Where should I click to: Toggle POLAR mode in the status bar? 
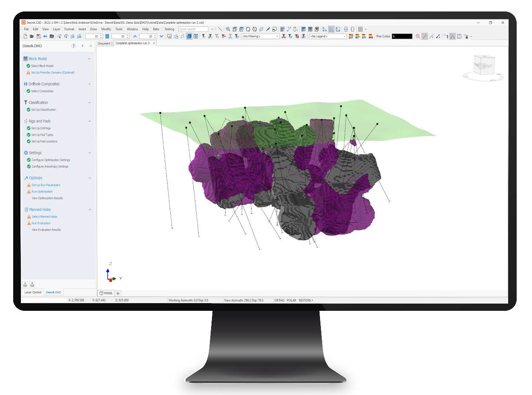point(292,300)
